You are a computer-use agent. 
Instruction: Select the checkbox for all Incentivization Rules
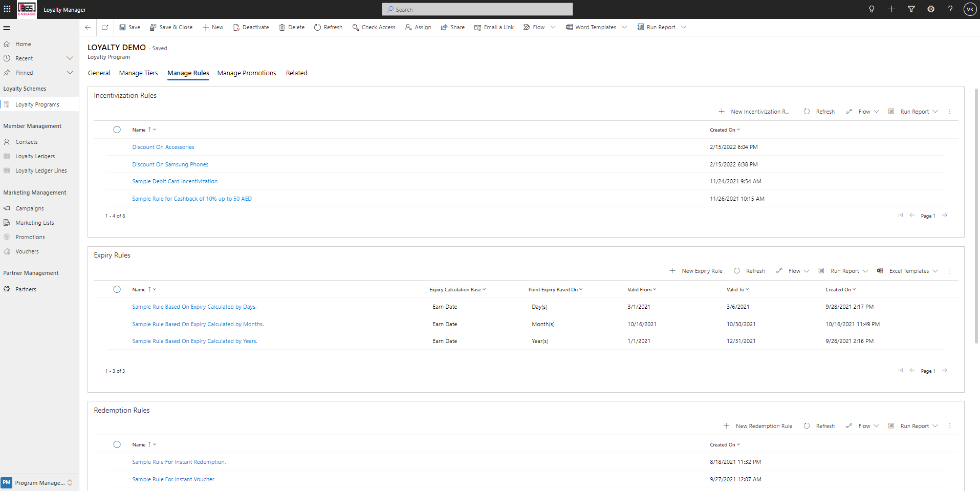click(x=117, y=130)
